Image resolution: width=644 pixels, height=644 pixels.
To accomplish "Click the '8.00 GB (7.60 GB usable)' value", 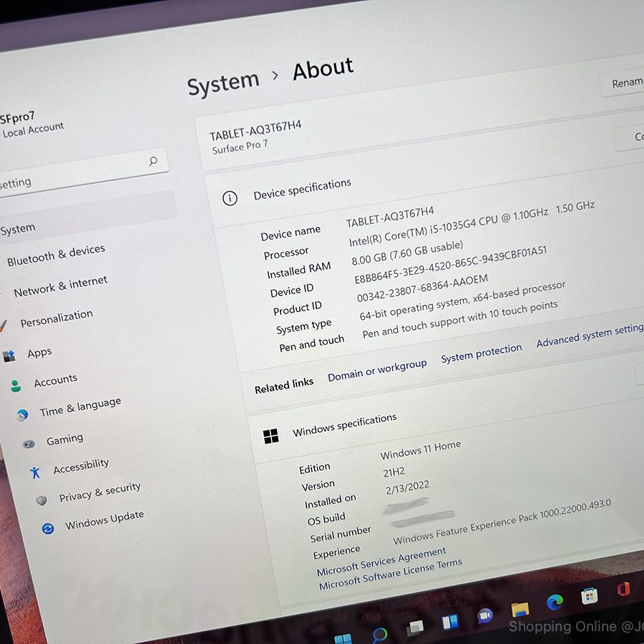I will [407, 253].
